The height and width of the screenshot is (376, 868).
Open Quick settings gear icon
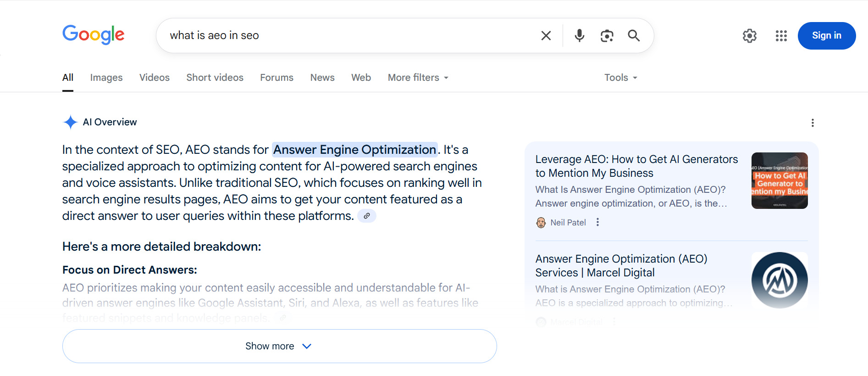pyautogui.click(x=750, y=36)
